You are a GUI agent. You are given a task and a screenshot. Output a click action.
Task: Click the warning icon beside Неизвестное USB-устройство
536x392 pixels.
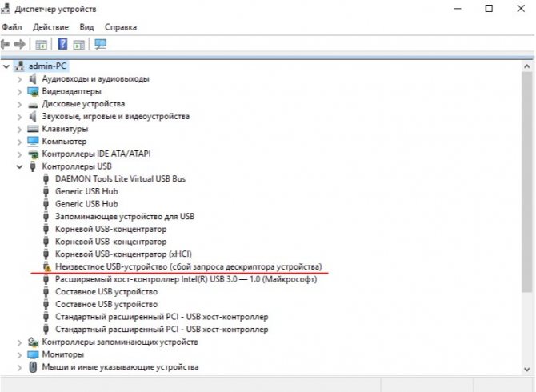click(x=46, y=266)
